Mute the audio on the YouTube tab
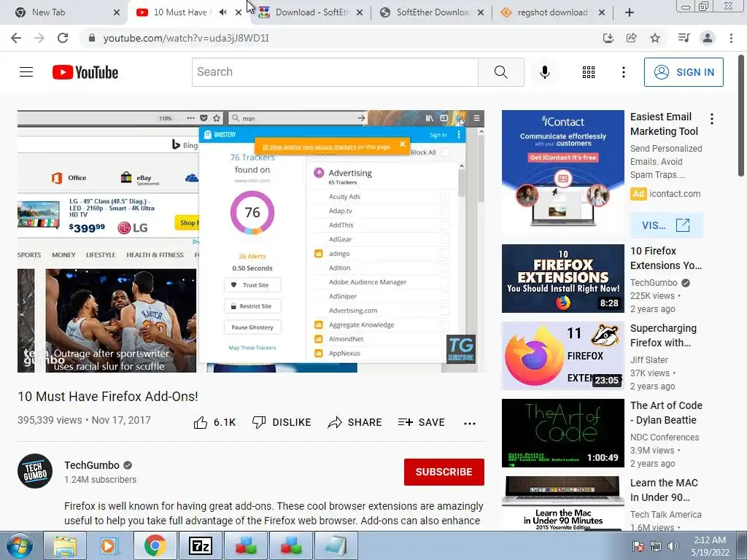Screen dimensions: 747x560 223,12
